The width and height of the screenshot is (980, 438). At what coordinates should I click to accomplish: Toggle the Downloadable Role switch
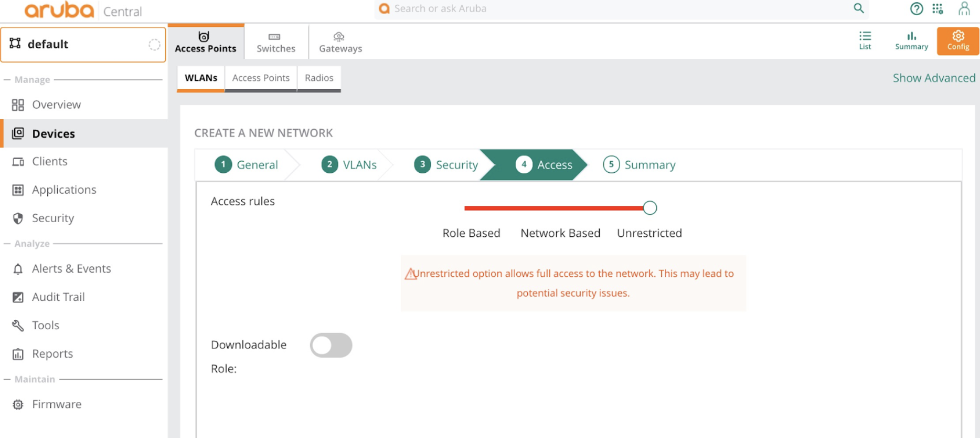[x=331, y=345]
